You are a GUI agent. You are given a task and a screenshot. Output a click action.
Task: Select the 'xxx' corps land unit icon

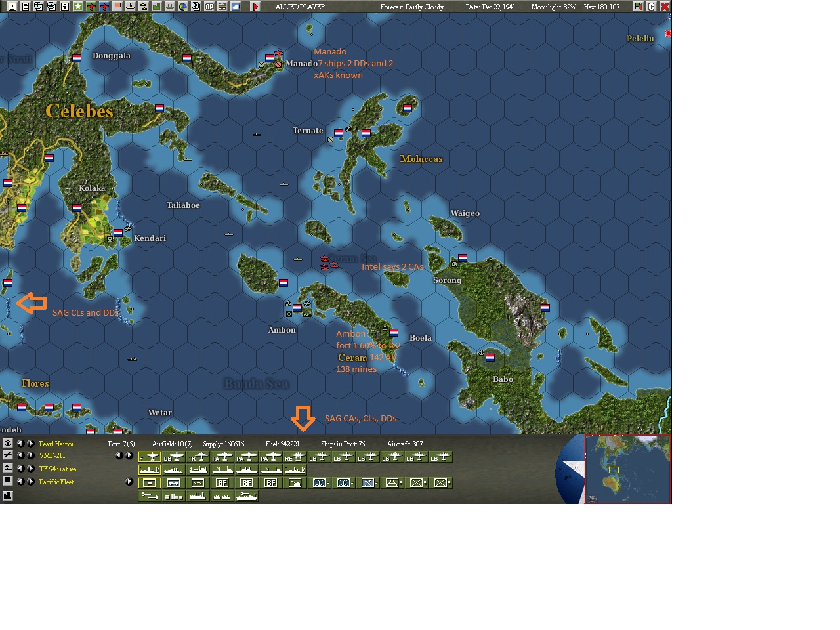tap(198, 483)
